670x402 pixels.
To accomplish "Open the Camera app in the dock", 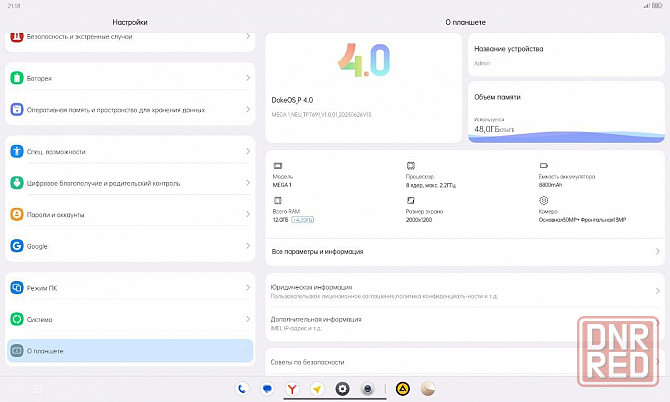I will (x=368, y=388).
